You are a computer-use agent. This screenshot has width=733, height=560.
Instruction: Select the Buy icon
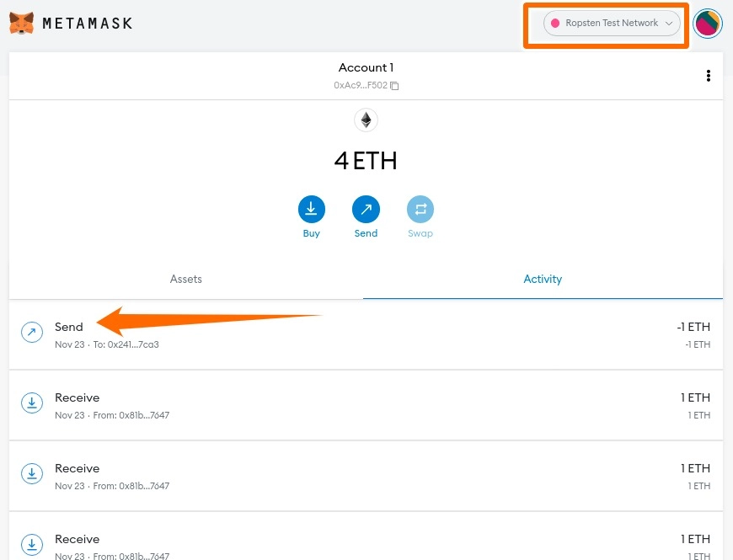click(x=312, y=209)
